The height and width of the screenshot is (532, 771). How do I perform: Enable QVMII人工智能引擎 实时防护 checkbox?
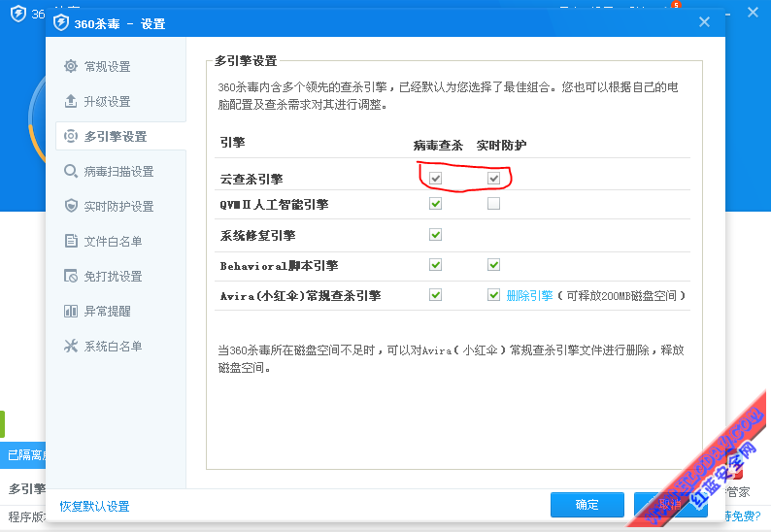pyautogui.click(x=493, y=204)
